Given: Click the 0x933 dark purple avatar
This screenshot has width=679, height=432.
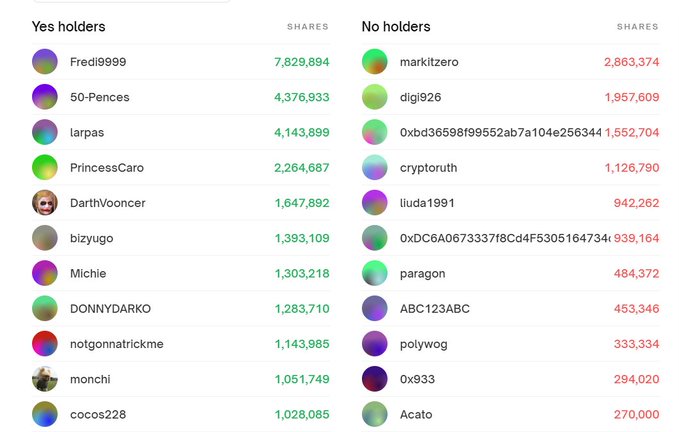Looking at the screenshot, I should coord(375,379).
